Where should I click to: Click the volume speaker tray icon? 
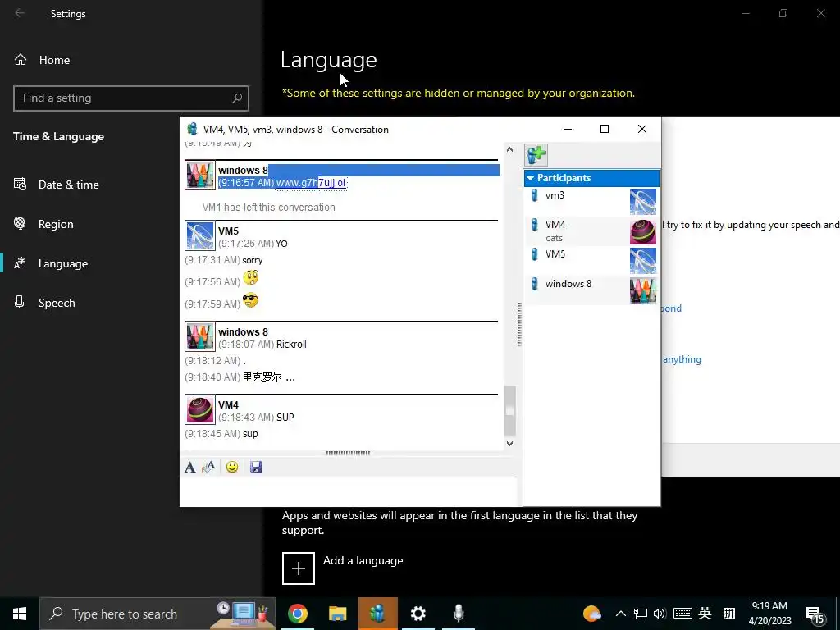pos(660,614)
